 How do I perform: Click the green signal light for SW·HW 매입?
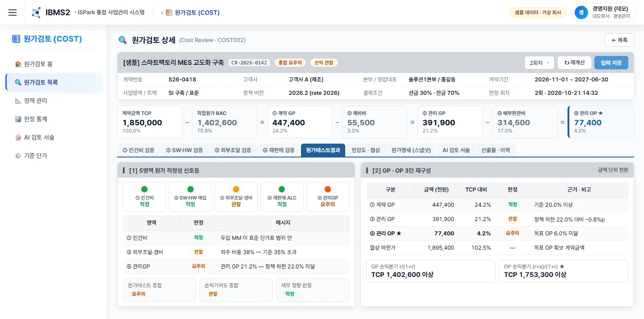190,189
